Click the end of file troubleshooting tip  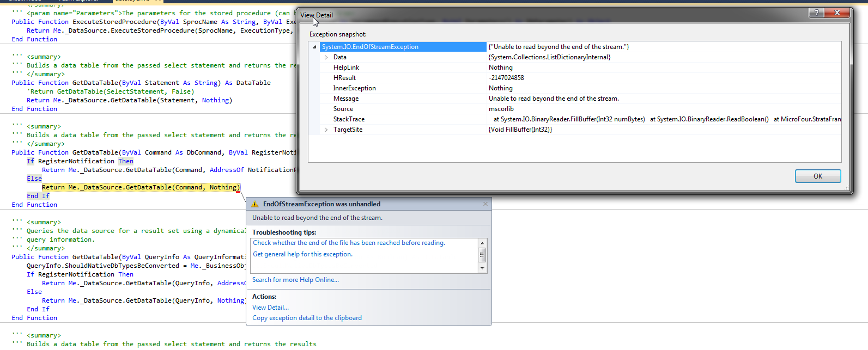point(349,243)
